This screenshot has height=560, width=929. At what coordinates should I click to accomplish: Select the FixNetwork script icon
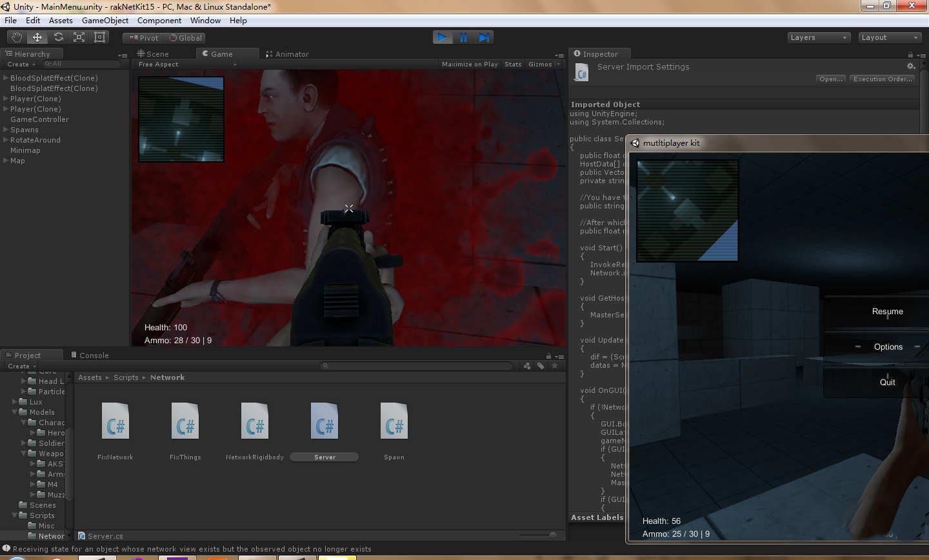tap(115, 421)
